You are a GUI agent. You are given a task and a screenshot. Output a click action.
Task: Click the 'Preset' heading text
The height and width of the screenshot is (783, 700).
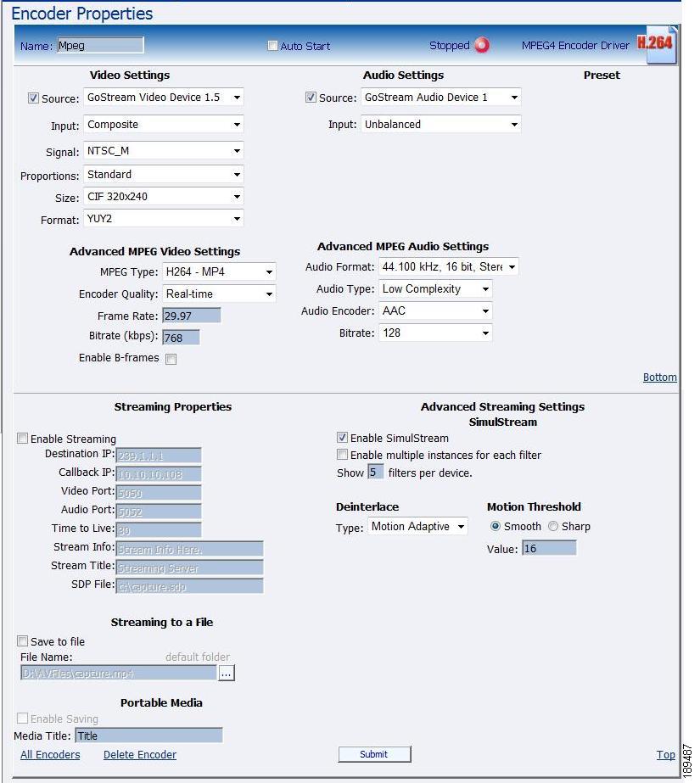click(x=602, y=76)
